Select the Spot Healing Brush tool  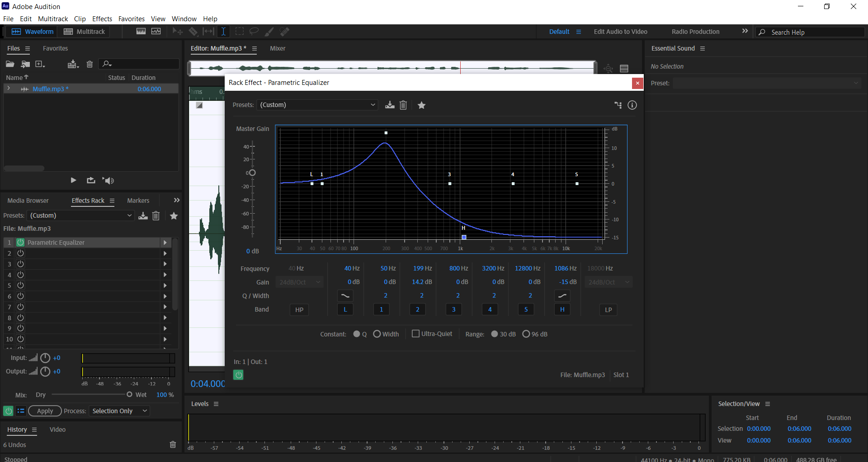pyautogui.click(x=285, y=31)
